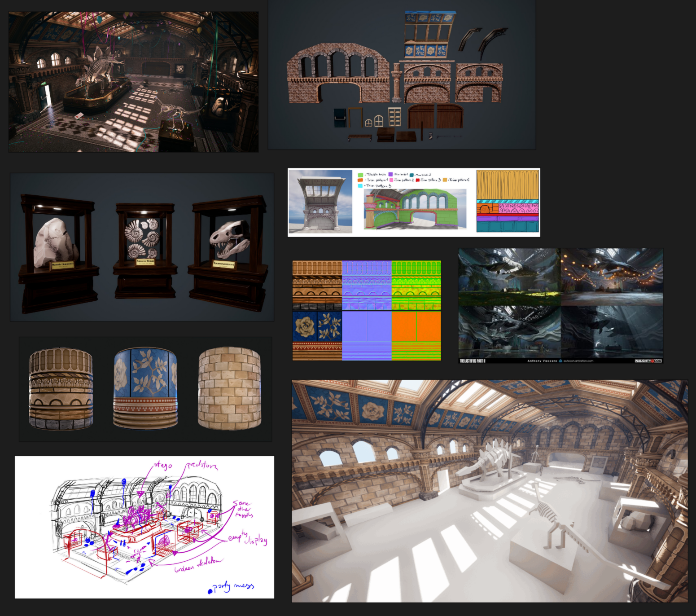Viewport: 696px width, 616px height.
Task: Click the green Tileable brick legend swatch
Action: point(360,175)
